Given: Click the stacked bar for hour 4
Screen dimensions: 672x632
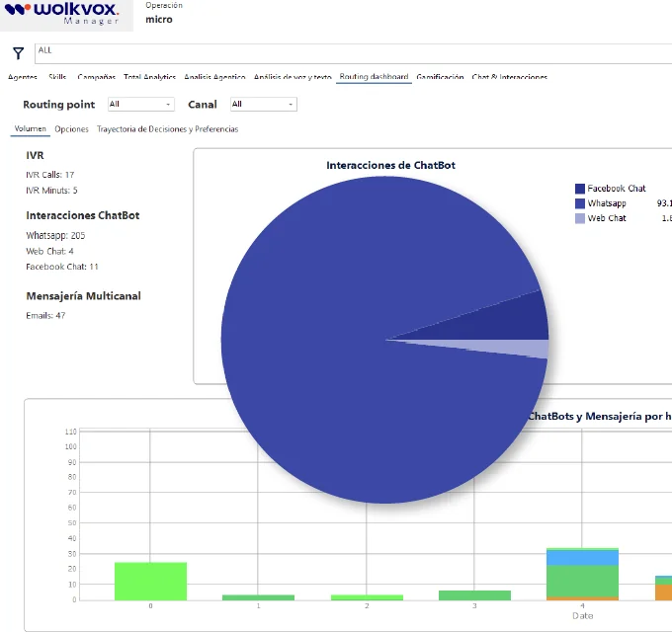Looking at the screenshot, I should (582, 574).
